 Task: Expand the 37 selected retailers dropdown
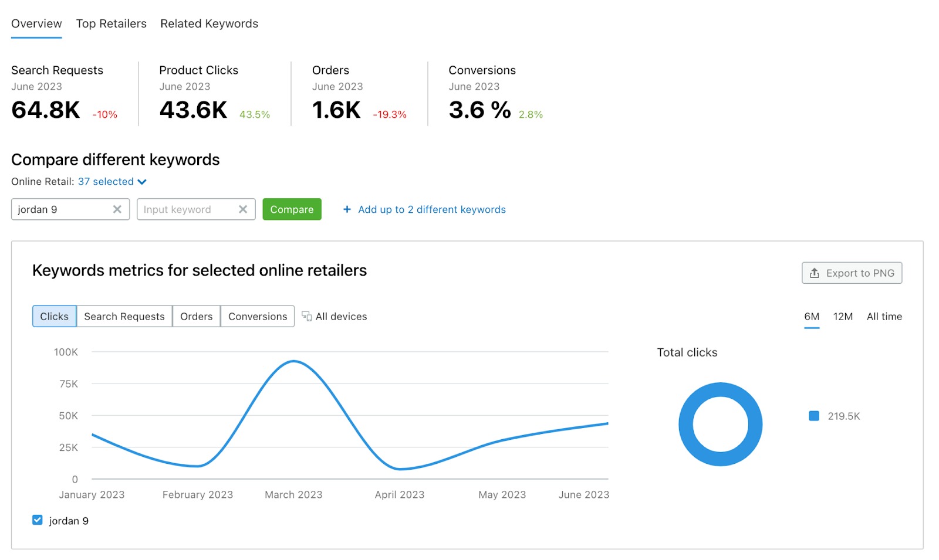point(112,182)
